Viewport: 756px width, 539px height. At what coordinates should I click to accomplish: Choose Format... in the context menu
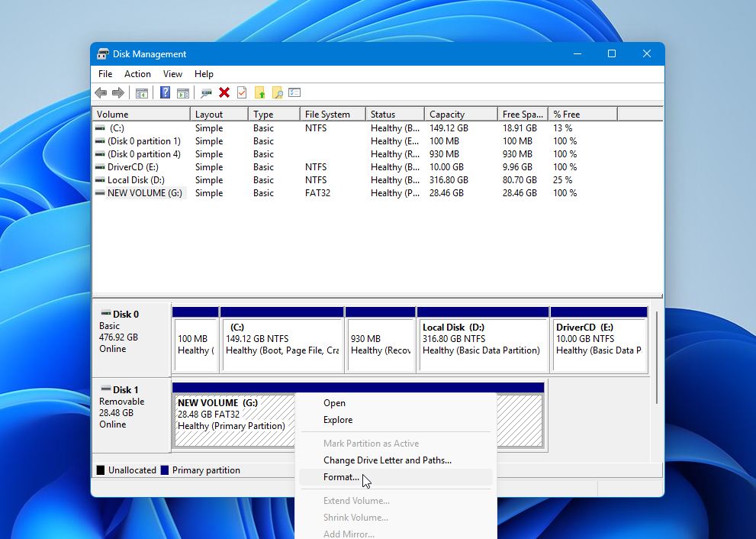396,477
